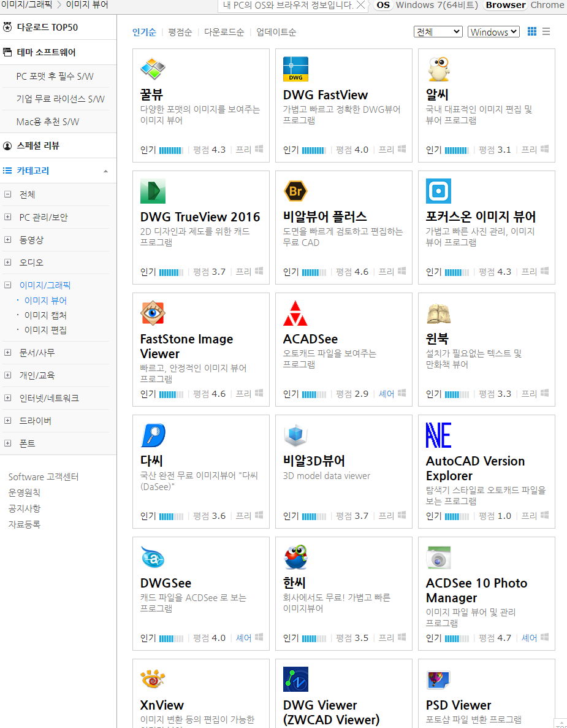567x728 pixels.
Task: Select 이미지 뷰어 subcategory
Action: [45, 301]
